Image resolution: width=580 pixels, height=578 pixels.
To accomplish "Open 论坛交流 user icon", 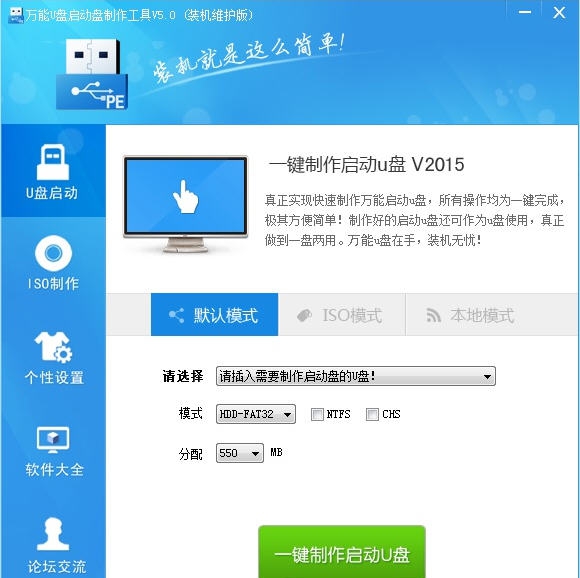I will pyautogui.click(x=53, y=534).
